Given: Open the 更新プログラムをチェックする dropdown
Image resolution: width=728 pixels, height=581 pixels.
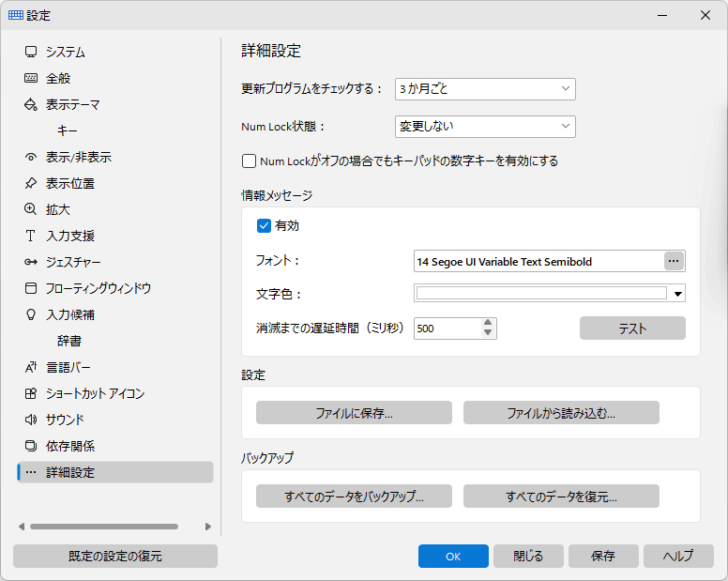Looking at the screenshot, I should (485, 89).
